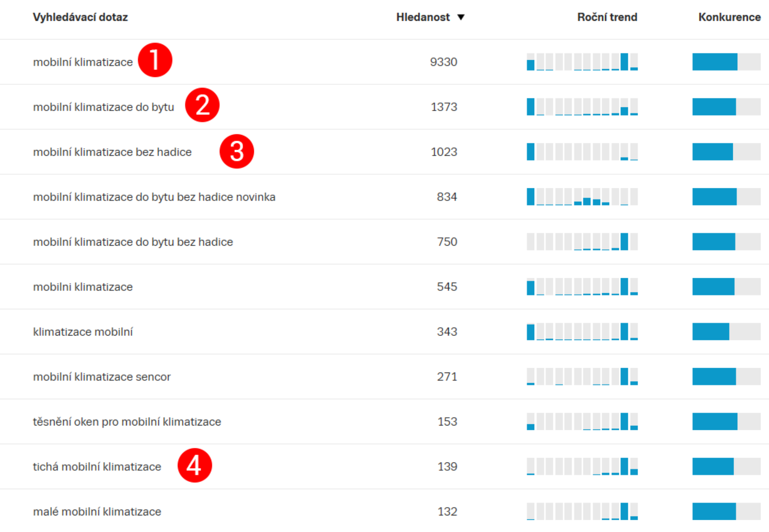The height and width of the screenshot is (532, 769).
Task: Click trend chart for tichá mobilní klimatizace
Action: point(582,467)
